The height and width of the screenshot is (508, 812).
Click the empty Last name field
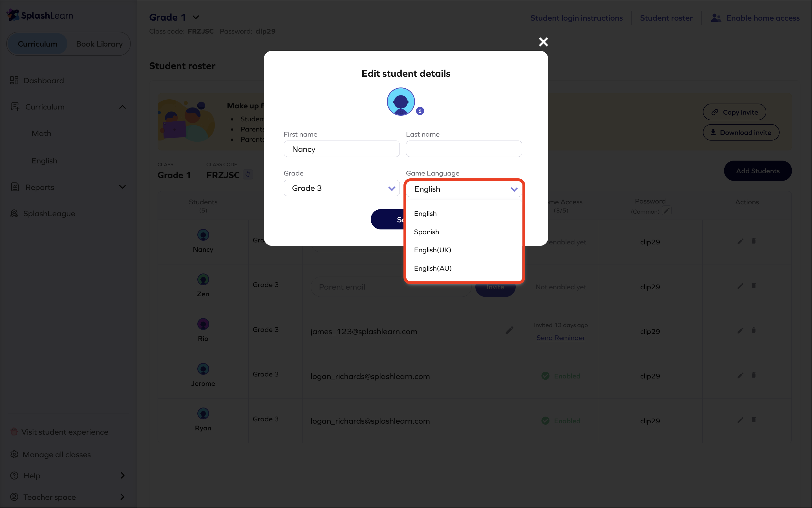coord(464,149)
